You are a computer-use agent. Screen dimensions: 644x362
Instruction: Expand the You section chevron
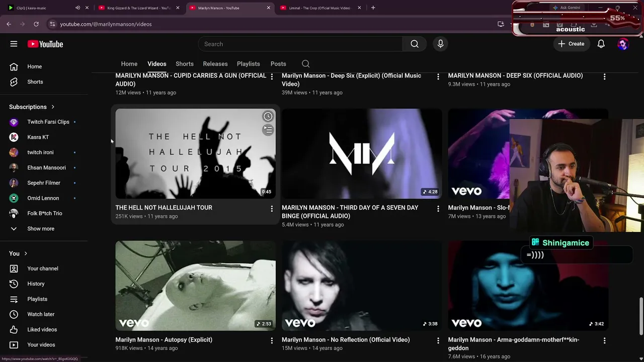26,254
